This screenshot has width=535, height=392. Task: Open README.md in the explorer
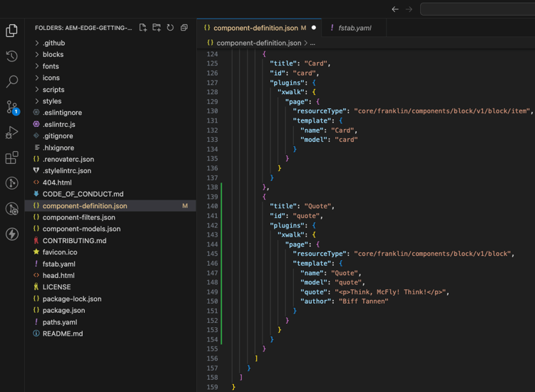click(63, 334)
